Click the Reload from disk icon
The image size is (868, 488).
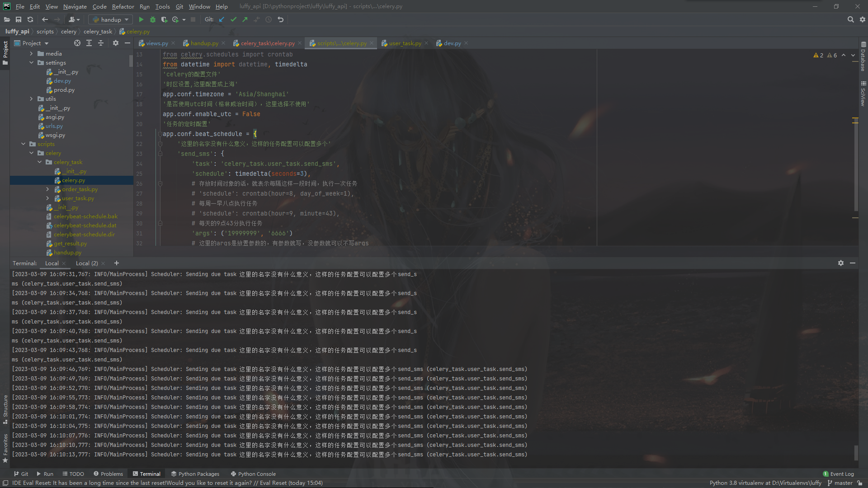coord(30,19)
